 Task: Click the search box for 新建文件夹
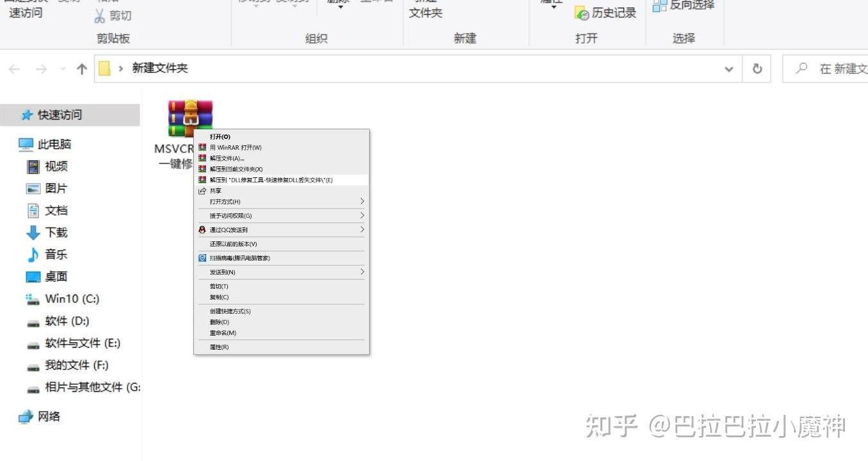click(x=826, y=69)
